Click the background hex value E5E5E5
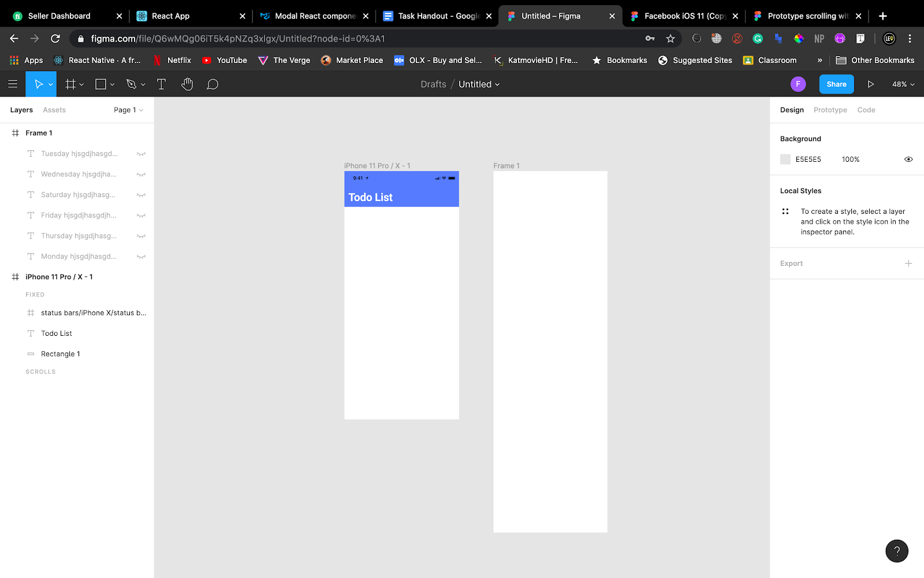This screenshot has height=578, width=924. 808,160
